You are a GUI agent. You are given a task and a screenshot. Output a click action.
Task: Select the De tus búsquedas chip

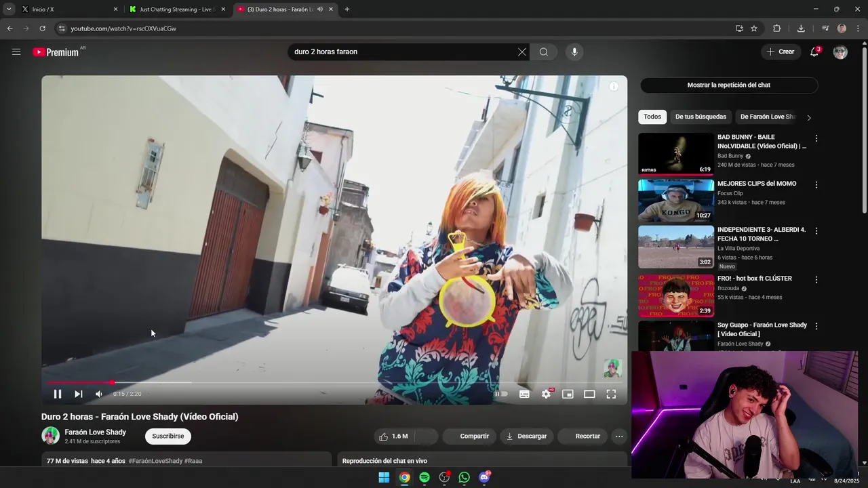[x=701, y=117]
